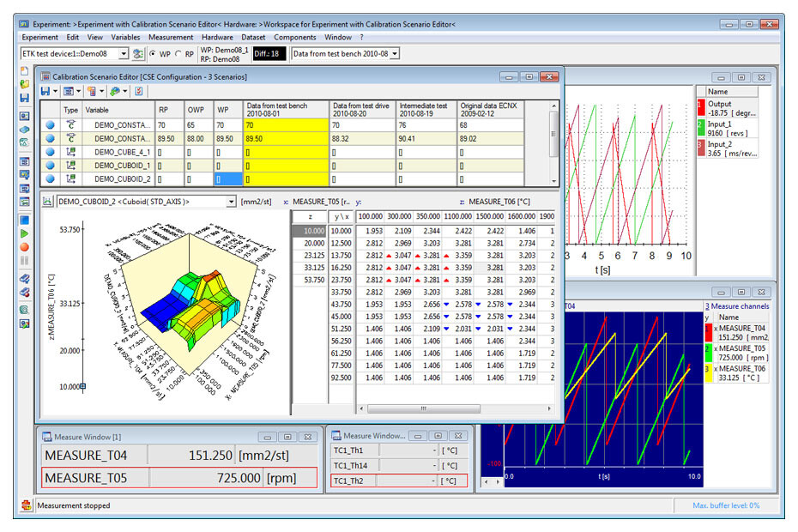Click the status bar icon beside Measurement stopped
The image size is (798, 532).
coord(26,505)
